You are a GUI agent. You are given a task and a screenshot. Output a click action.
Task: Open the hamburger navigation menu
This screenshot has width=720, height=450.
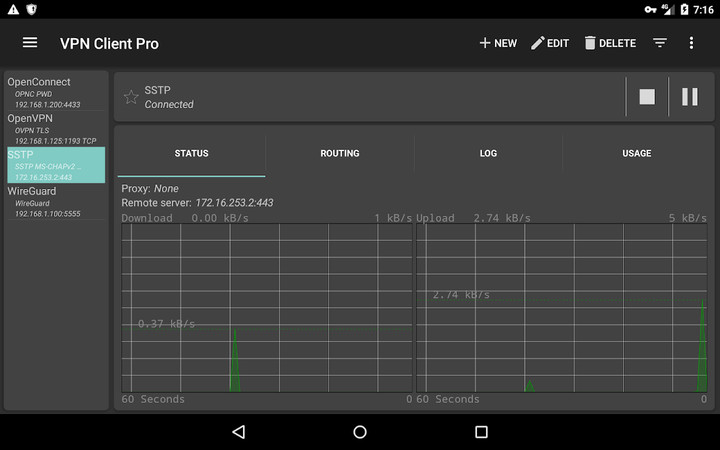(30, 43)
